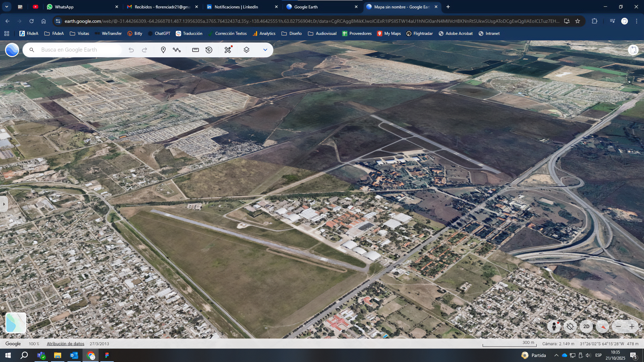Viewport: 644px width, 362px height.
Task: Toggle the 2D view button
Action: click(586, 326)
